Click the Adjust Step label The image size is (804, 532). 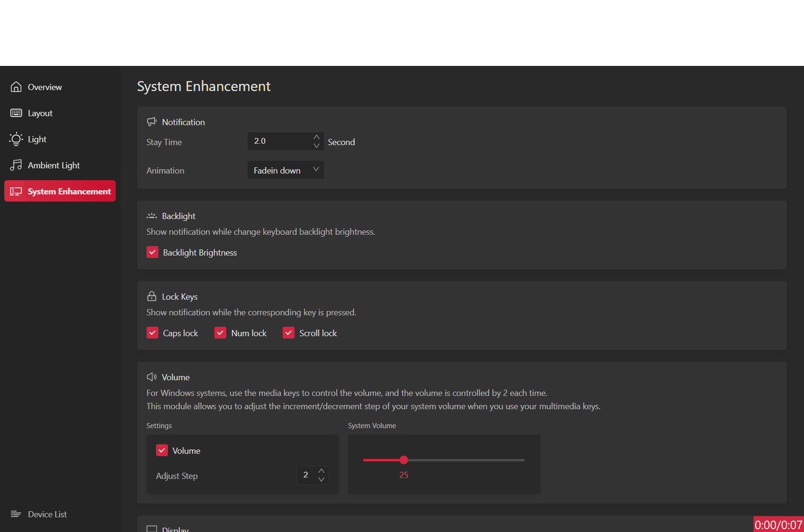tap(176, 476)
